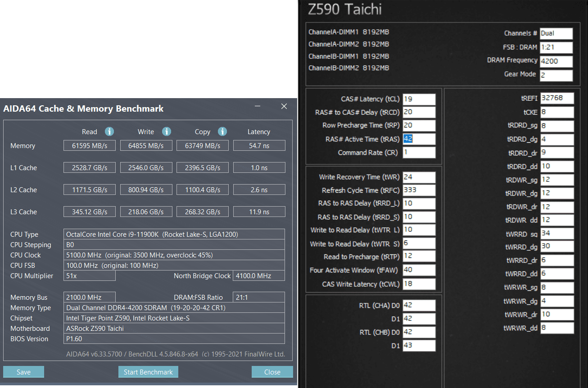
Task: Click the tRRD_S input field
Action: coord(419,217)
